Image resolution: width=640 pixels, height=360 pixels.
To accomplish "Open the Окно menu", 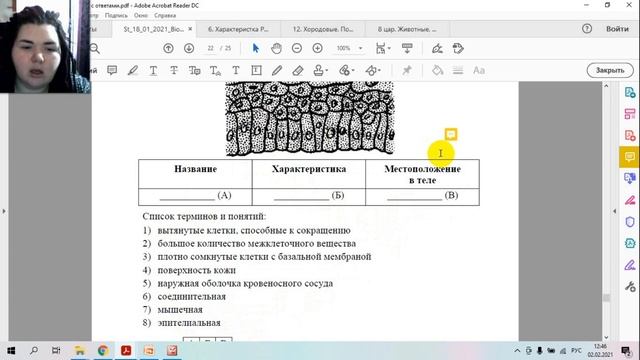I will click(141, 16).
